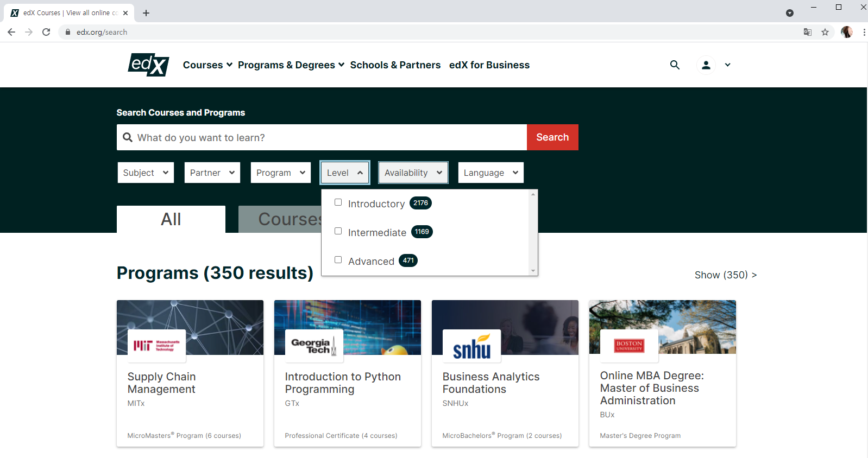Viewport: 868px width, 458px height.
Task: Expand the account menu chevron
Action: (727, 65)
